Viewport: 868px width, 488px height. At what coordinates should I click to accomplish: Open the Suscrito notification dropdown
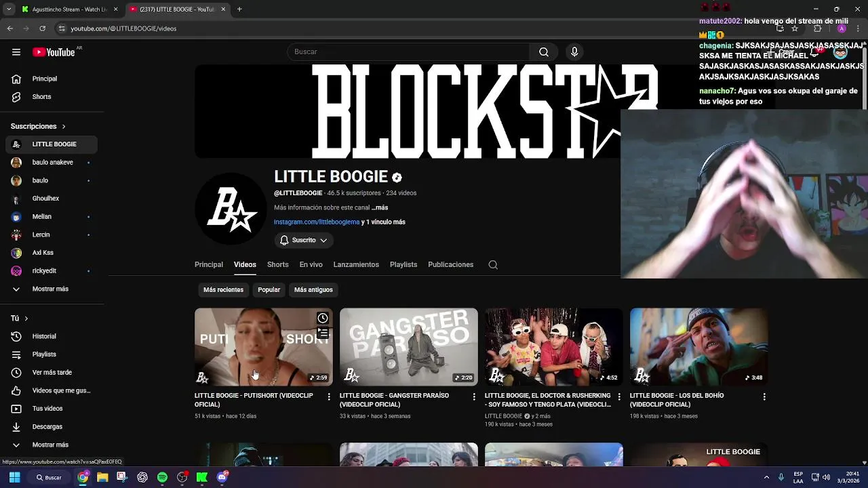tap(303, 241)
